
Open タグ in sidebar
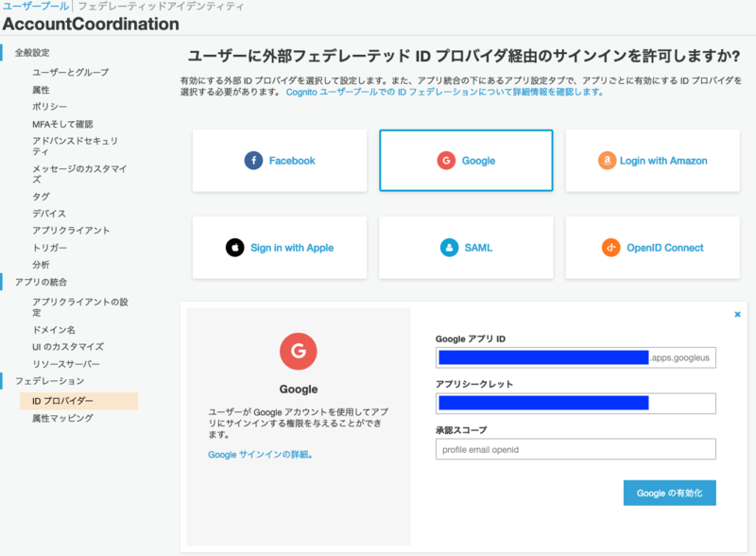tap(41, 197)
